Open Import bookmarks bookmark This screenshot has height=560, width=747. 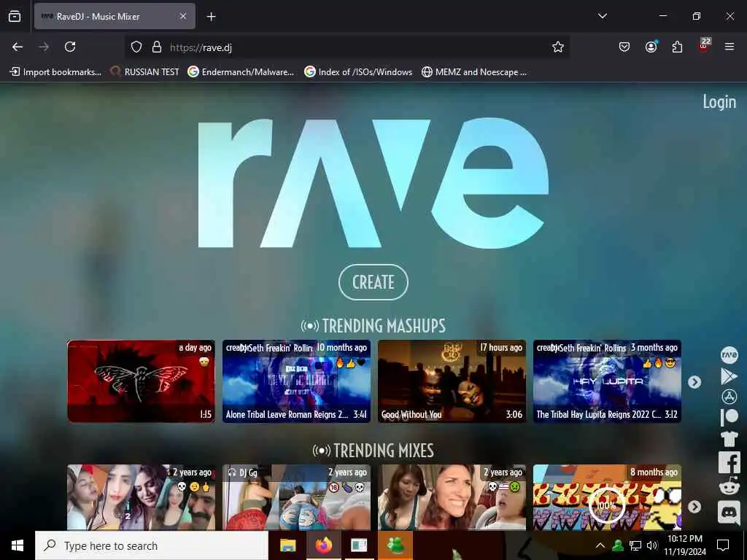click(55, 72)
